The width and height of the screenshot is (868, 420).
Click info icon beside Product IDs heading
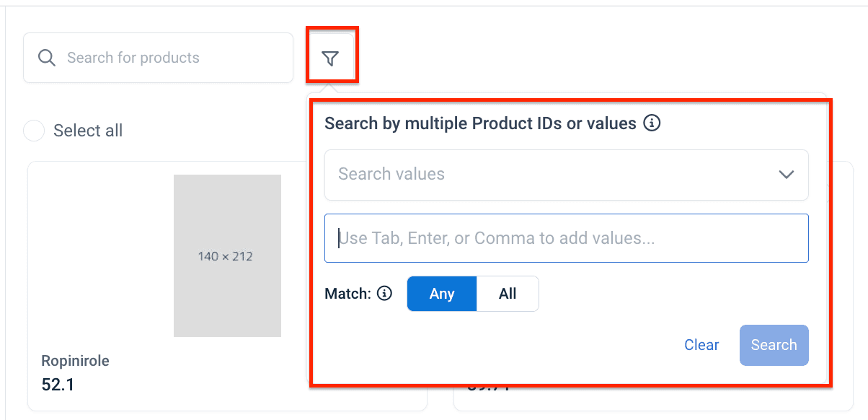coord(652,123)
